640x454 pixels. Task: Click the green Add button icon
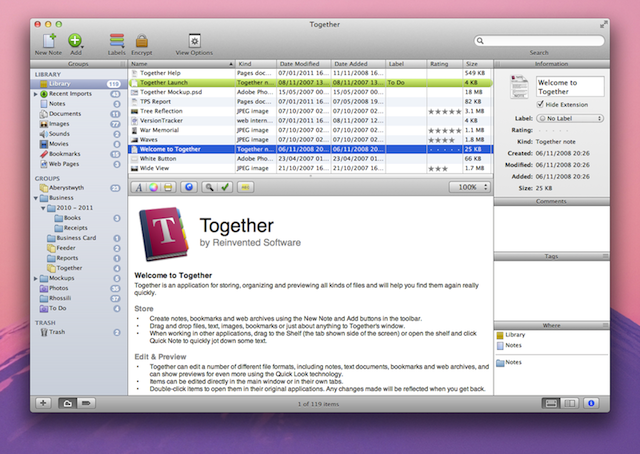[76, 39]
